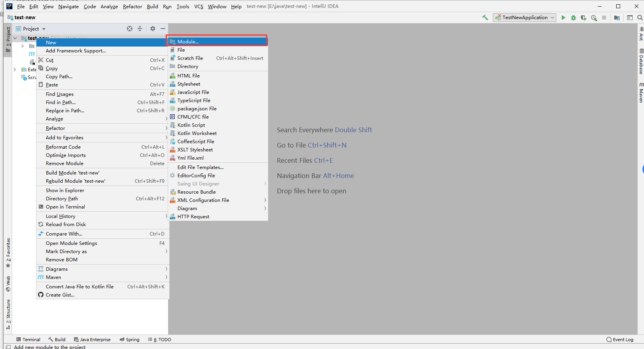This screenshot has width=644, height=349.
Task: Click the tool windows quick-access corner icon
Action: (x=8, y=347)
